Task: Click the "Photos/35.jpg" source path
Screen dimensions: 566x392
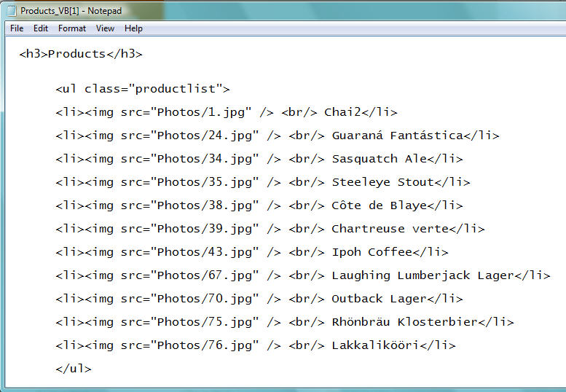Action: [x=204, y=182]
